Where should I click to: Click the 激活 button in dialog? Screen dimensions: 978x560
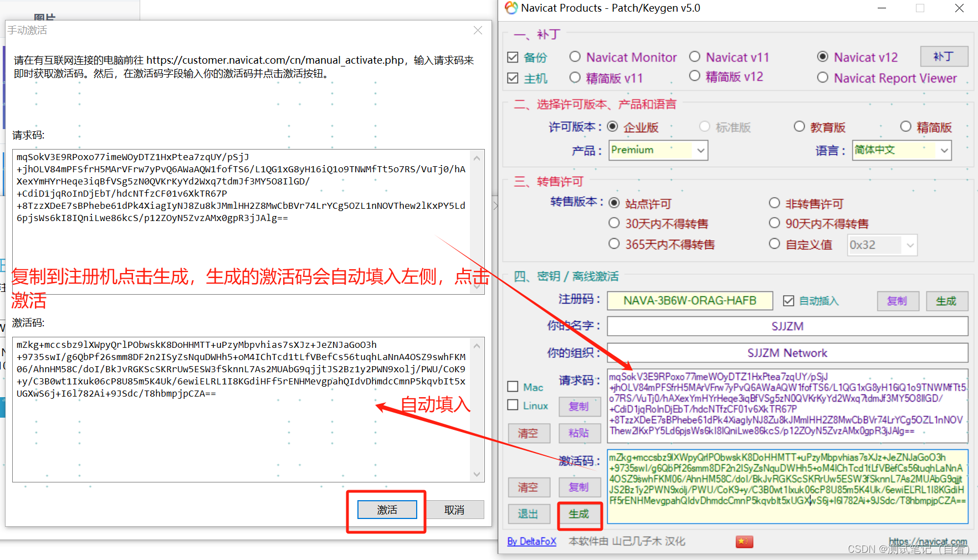[387, 510]
